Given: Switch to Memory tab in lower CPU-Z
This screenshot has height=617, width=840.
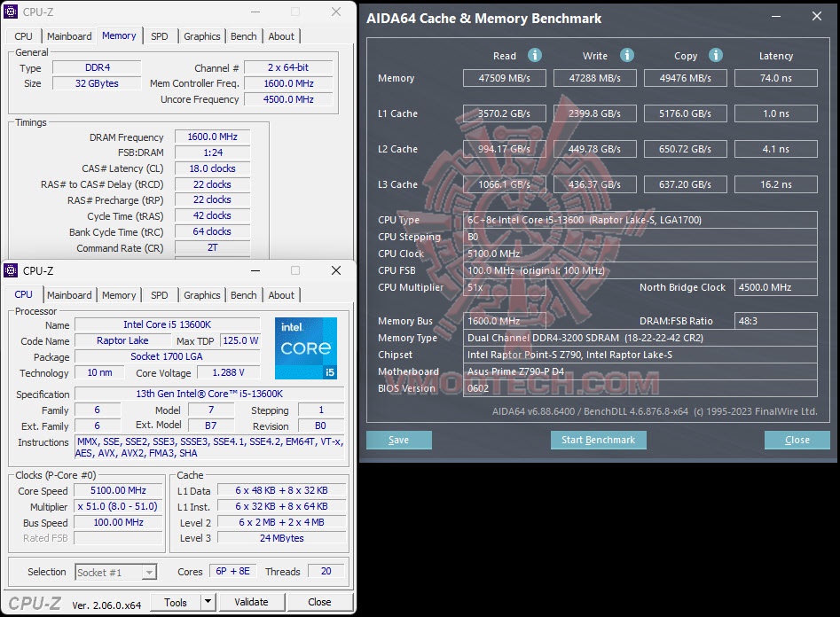Looking at the screenshot, I should [x=119, y=295].
